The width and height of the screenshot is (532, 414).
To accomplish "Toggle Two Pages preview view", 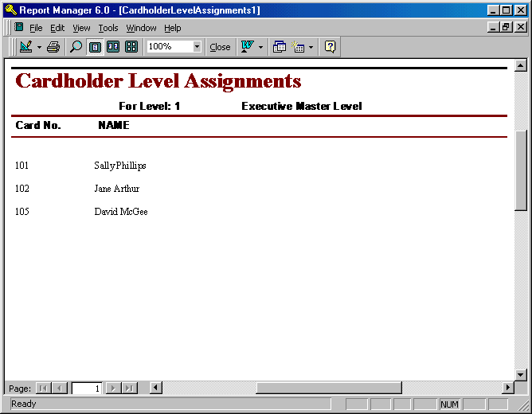I will point(113,47).
